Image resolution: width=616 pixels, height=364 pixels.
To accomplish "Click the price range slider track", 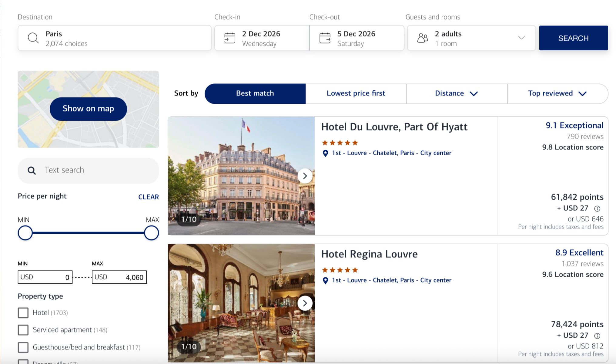I will coord(88,233).
